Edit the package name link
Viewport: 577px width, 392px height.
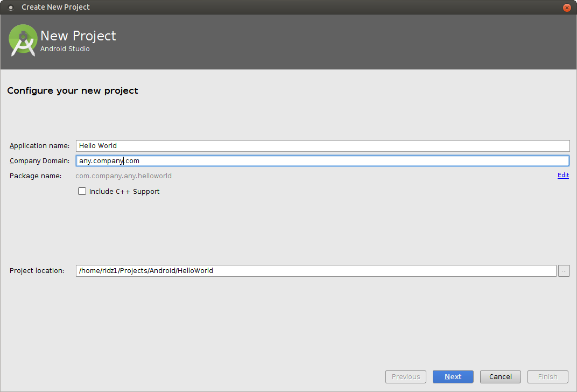(563, 175)
